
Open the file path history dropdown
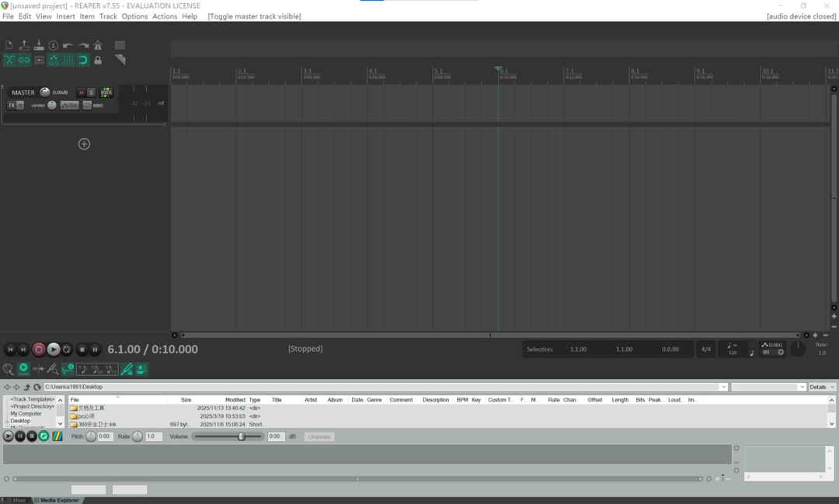(723, 387)
